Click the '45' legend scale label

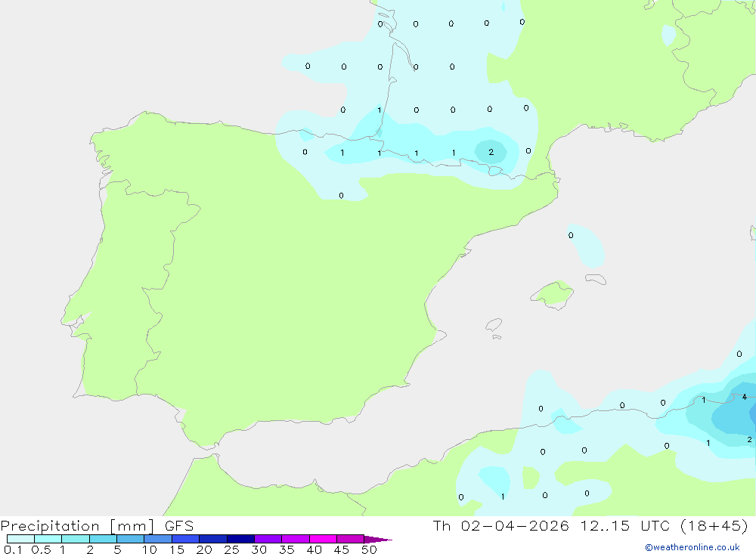click(x=342, y=549)
